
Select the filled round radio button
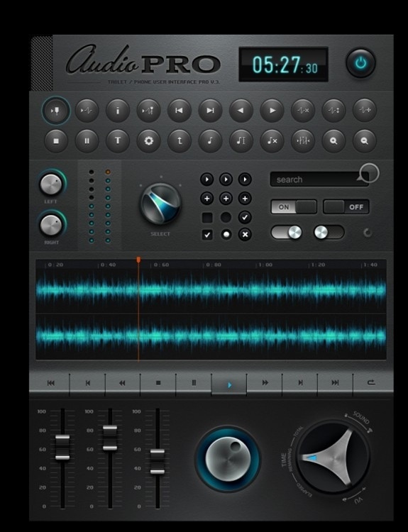226,235
